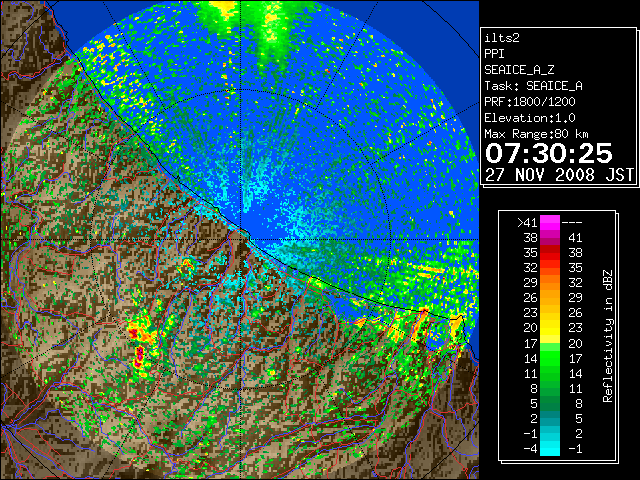Click the 'ilts2' radar name text
640x480 pixels.
502,38
